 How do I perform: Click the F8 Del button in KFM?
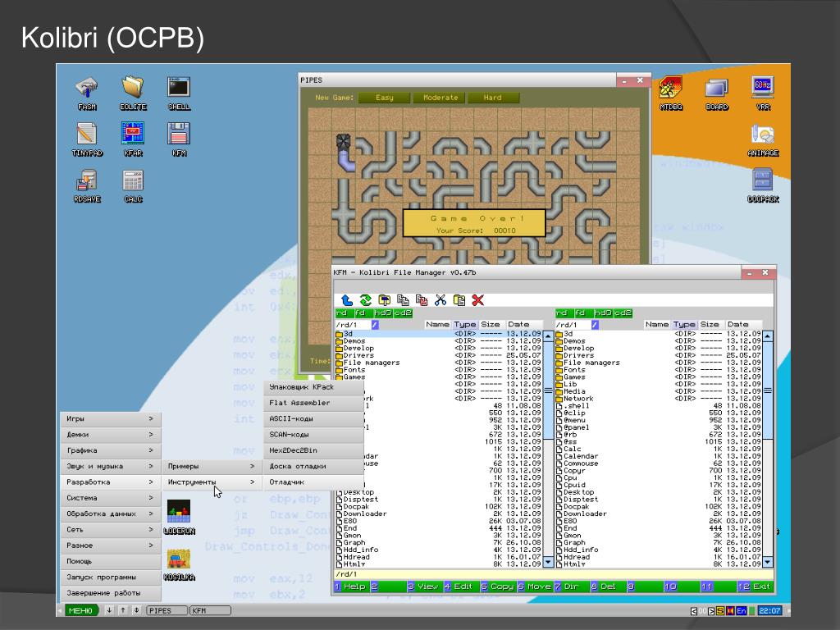[608, 587]
